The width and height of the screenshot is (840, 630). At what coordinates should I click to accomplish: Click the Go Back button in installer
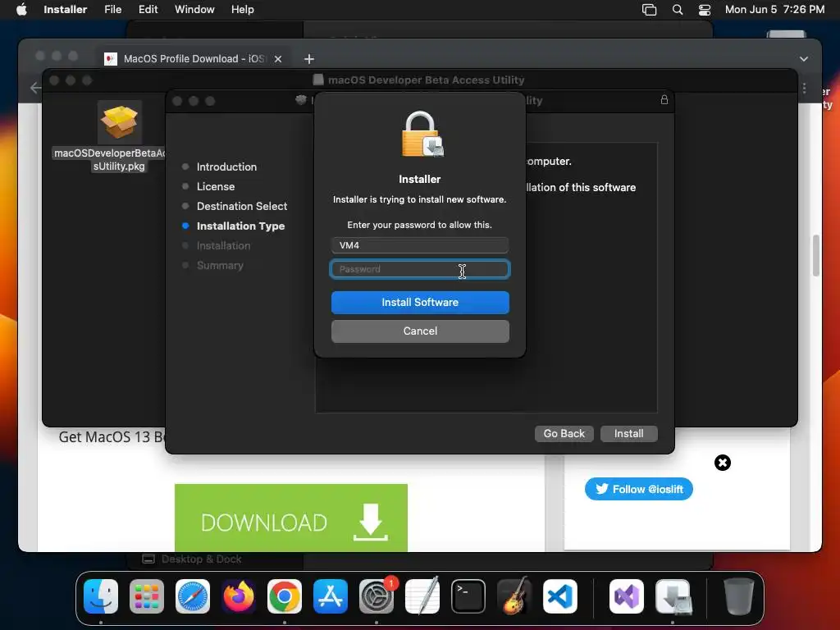[x=564, y=433]
